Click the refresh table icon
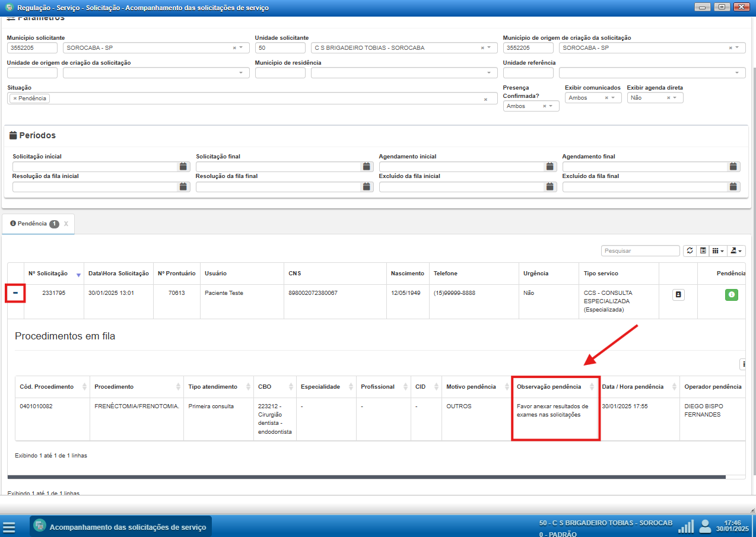Image resolution: width=756 pixels, height=537 pixels. (x=690, y=251)
